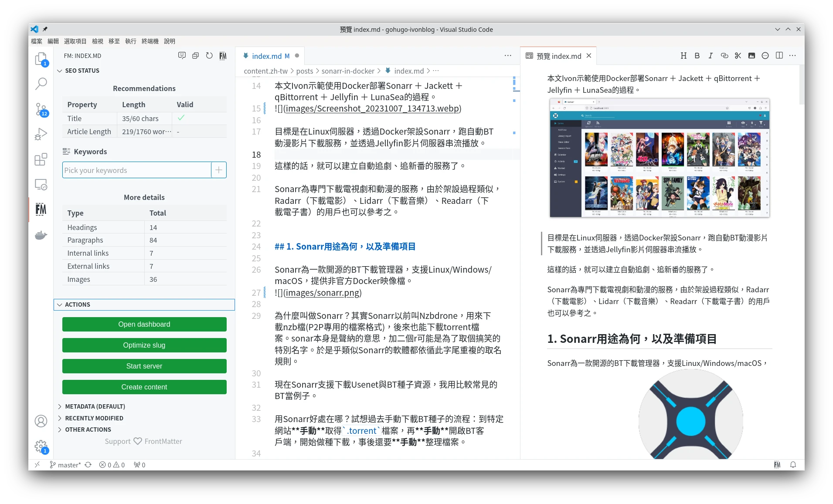Click the Italic formatting icon
The width and height of the screenshot is (833, 504).
(711, 56)
